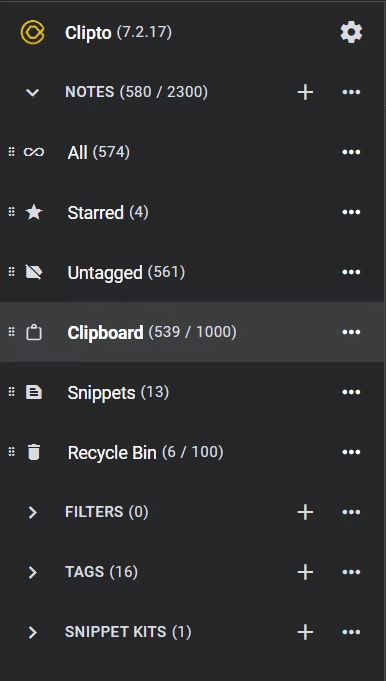
Task: Click the Starred star icon
Action: tap(34, 212)
